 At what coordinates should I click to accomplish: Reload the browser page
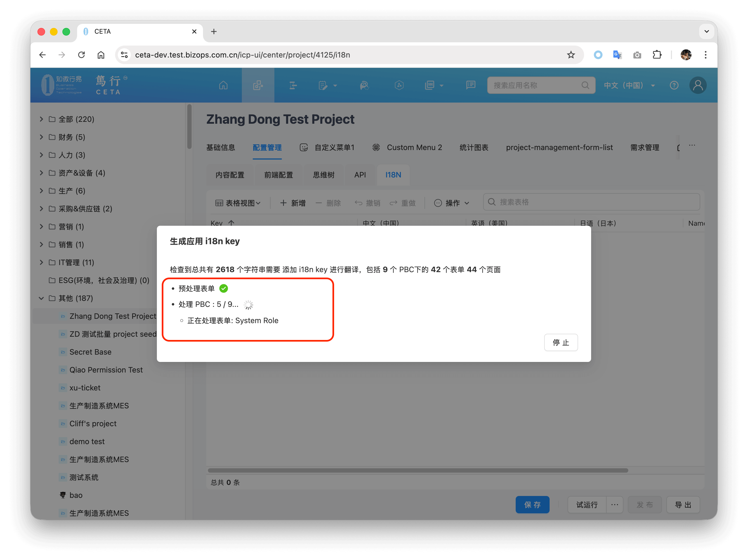[x=81, y=55]
